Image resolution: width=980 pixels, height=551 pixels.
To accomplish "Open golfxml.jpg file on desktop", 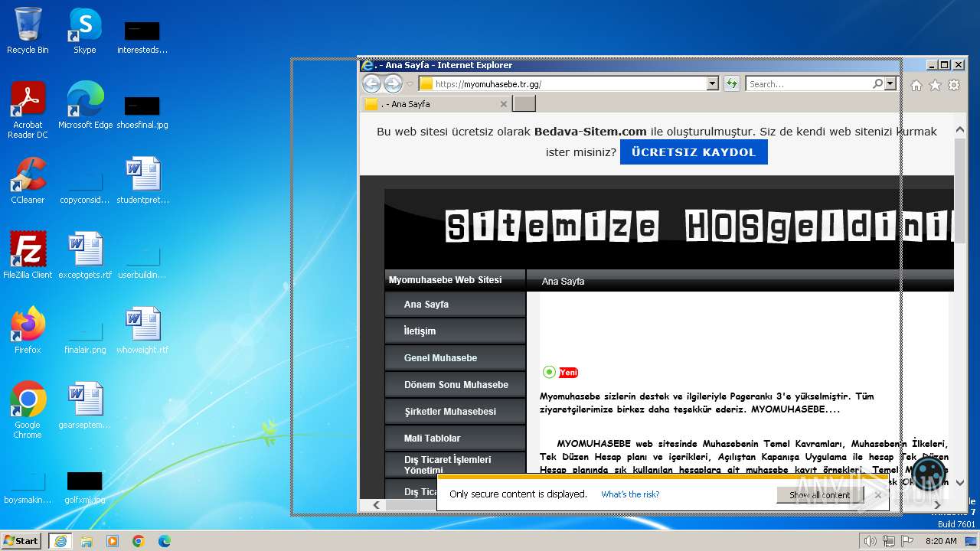I will 85,485.
